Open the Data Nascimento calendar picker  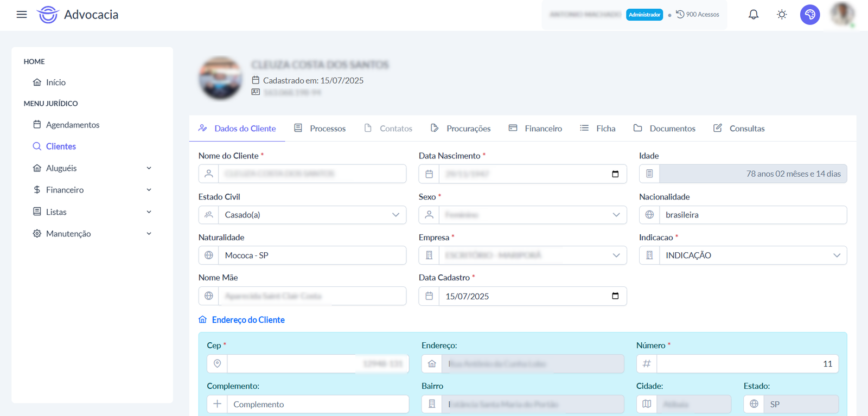coord(615,174)
